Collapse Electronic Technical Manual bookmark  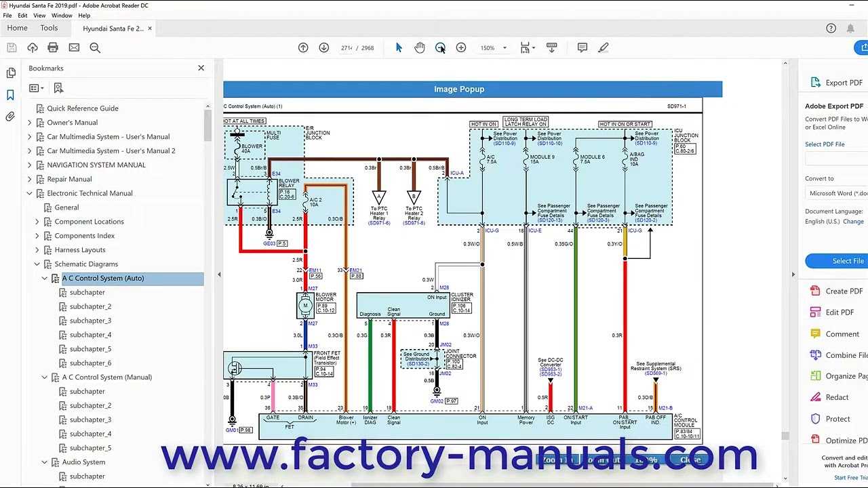[29, 193]
